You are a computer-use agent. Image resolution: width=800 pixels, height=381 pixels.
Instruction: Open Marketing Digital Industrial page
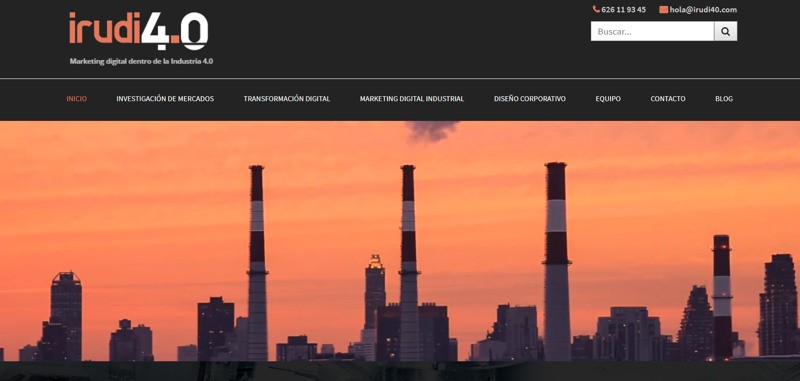(412, 99)
